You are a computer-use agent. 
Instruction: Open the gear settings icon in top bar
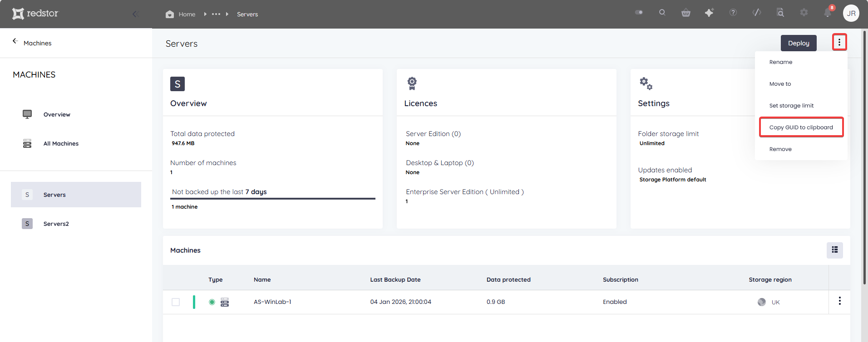804,13
